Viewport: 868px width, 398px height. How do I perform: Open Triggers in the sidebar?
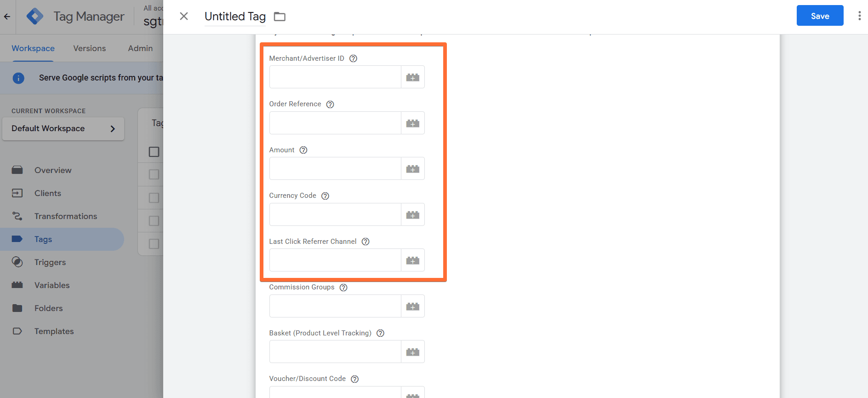(50, 262)
